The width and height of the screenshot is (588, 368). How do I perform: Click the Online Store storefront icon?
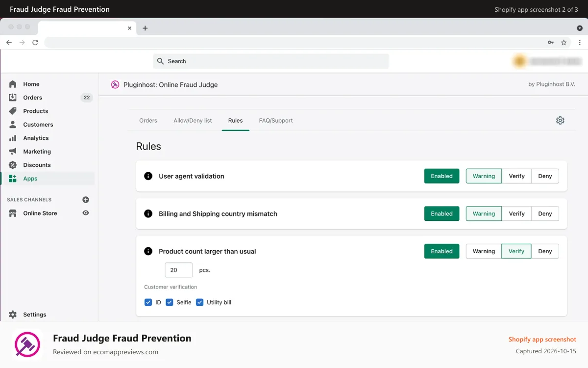13,213
